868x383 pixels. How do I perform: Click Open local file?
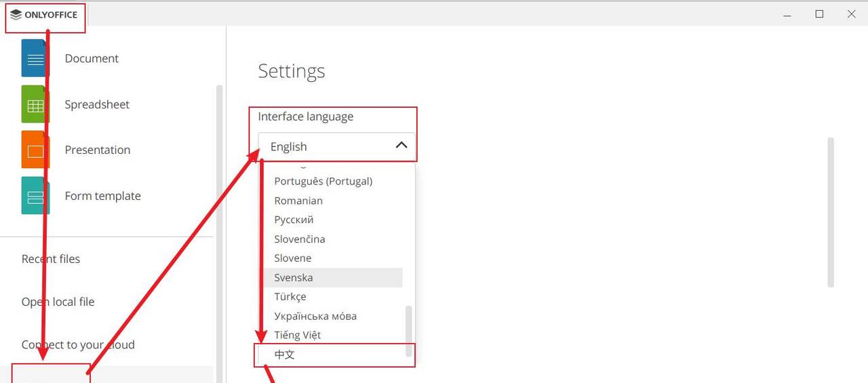(x=58, y=302)
